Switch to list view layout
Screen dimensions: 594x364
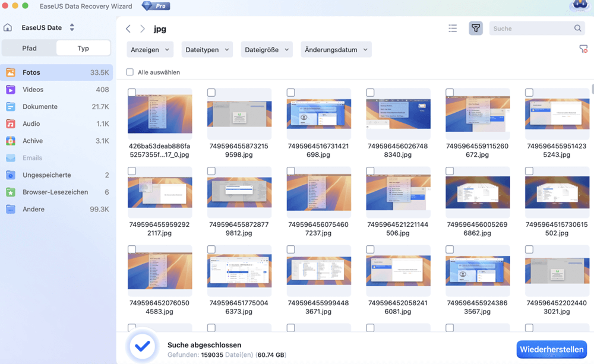452,28
